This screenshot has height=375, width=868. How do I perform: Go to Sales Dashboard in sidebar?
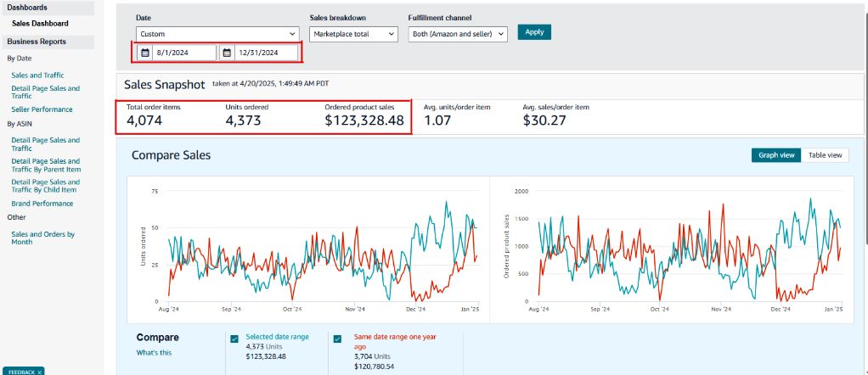click(x=40, y=23)
